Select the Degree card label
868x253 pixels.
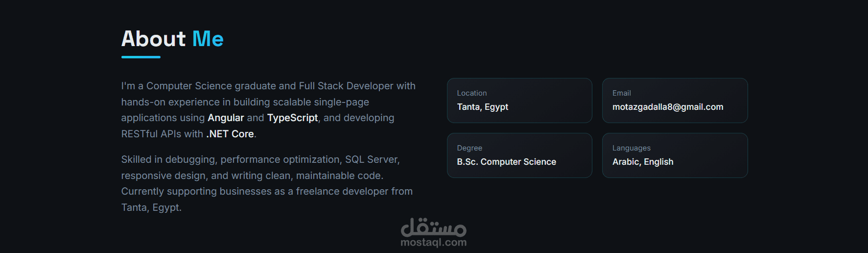tap(469, 148)
